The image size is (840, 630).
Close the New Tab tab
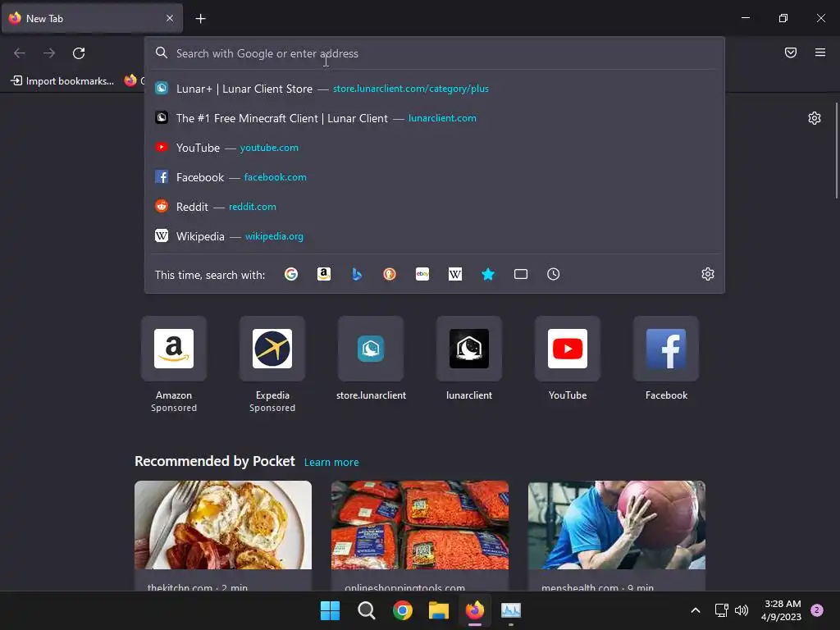170,18
